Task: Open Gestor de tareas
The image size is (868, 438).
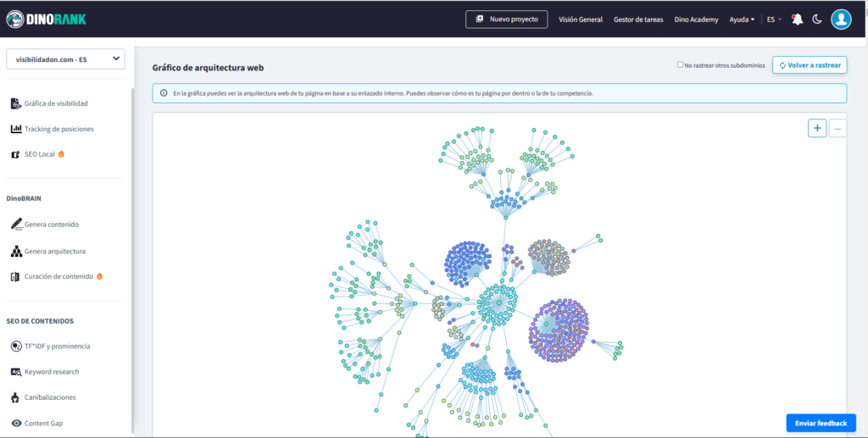Action: 638,19
